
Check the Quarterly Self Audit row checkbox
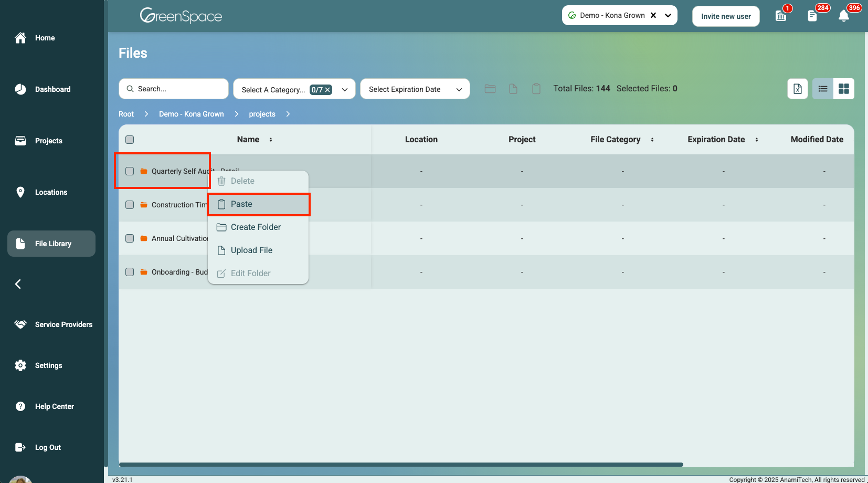(130, 171)
